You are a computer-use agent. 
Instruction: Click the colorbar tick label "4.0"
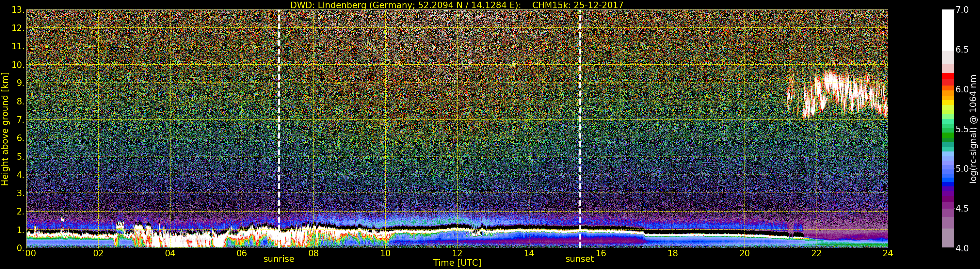[962, 248]
